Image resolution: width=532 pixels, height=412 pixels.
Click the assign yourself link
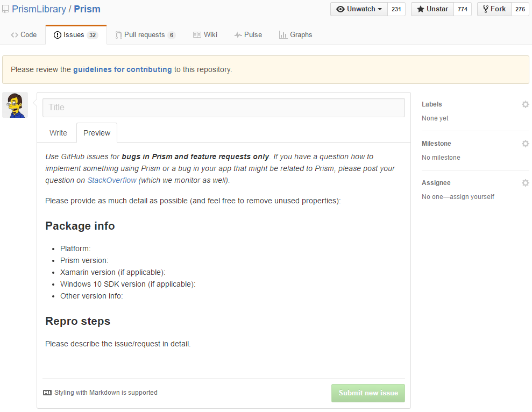click(x=472, y=197)
